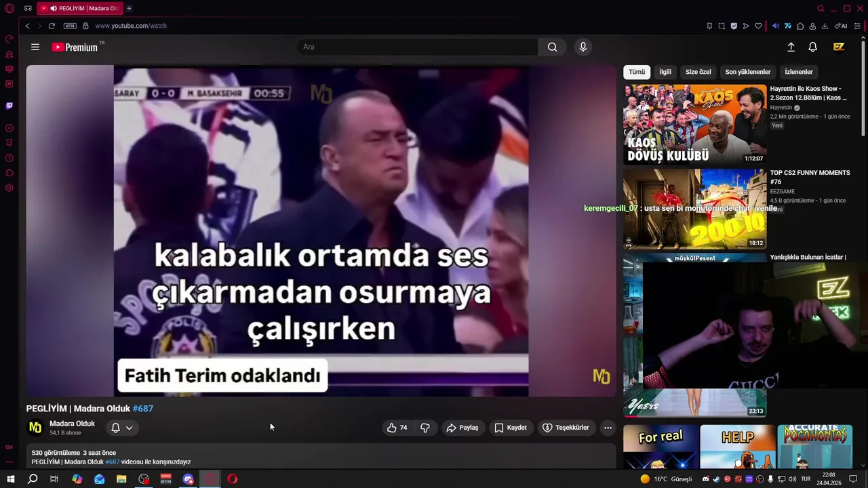Take a snapshot with capture icon
This screenshot has height=488, width=868.
point(722,26)
